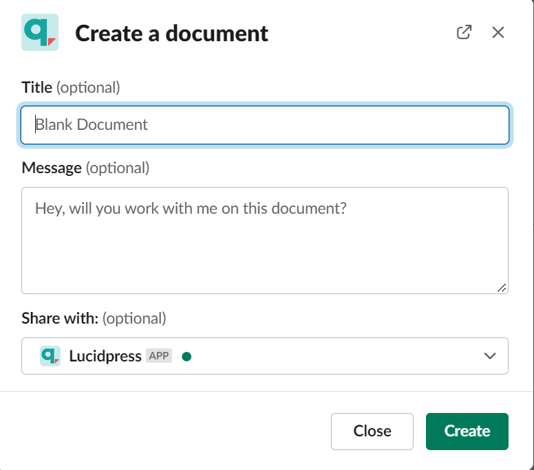Dismiss the dialog with the X icon
Viewport: 534px width, 470px height.
[x=498, y=33]
